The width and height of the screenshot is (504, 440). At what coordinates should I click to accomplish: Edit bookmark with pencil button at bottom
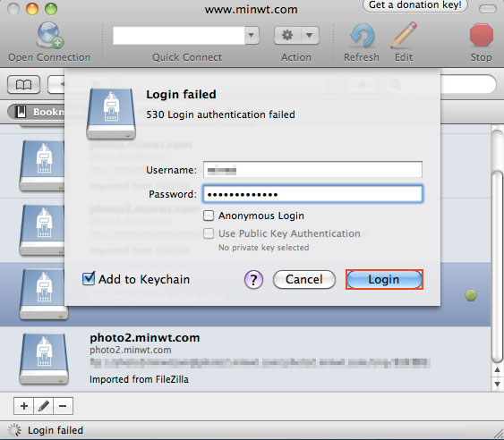[43, 406]
